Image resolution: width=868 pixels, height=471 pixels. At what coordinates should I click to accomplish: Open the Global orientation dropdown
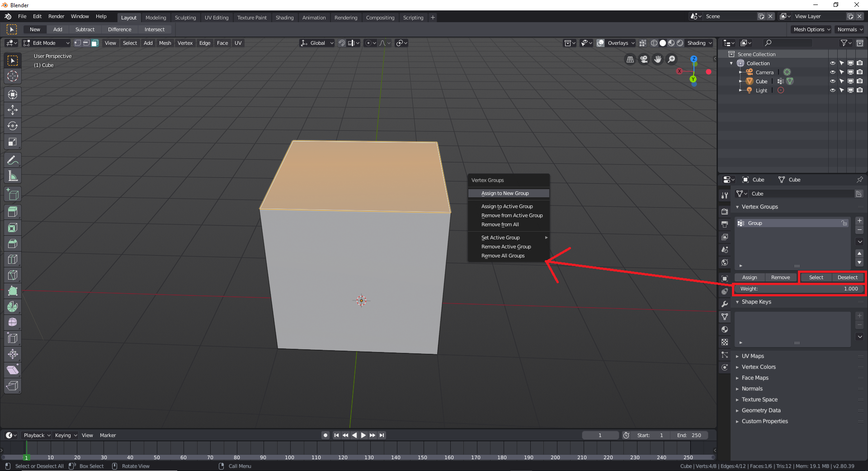[317, 43]
